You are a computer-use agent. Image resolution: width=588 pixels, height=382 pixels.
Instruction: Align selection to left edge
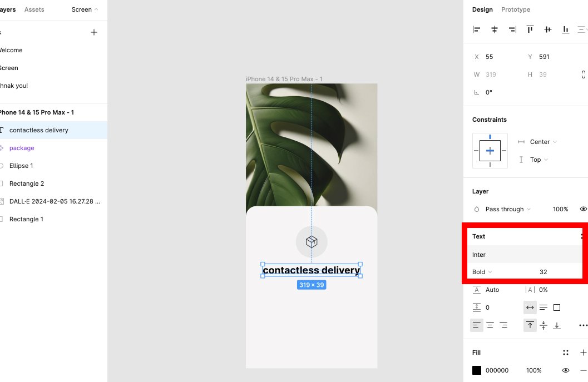point(476,29)
